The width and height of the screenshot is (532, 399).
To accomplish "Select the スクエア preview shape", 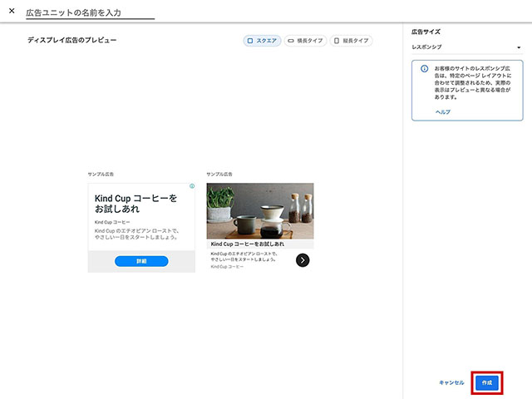I will (x=262, y=41).
